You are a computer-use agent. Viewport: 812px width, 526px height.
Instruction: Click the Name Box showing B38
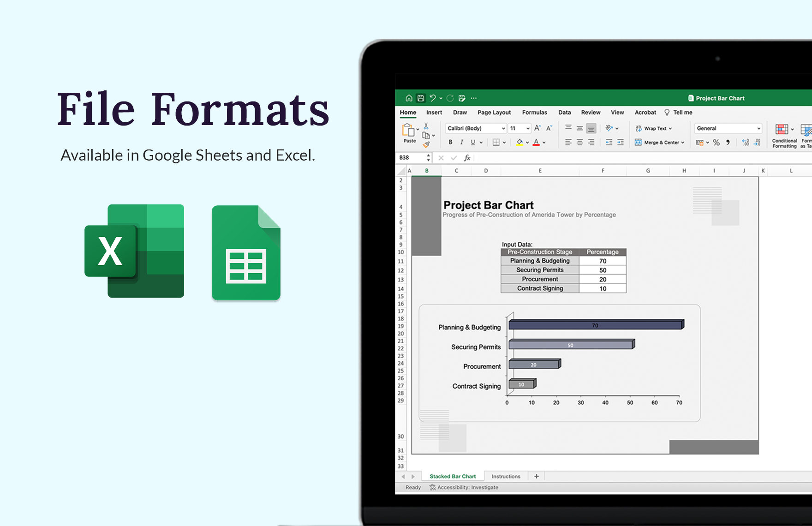(414, 158)
